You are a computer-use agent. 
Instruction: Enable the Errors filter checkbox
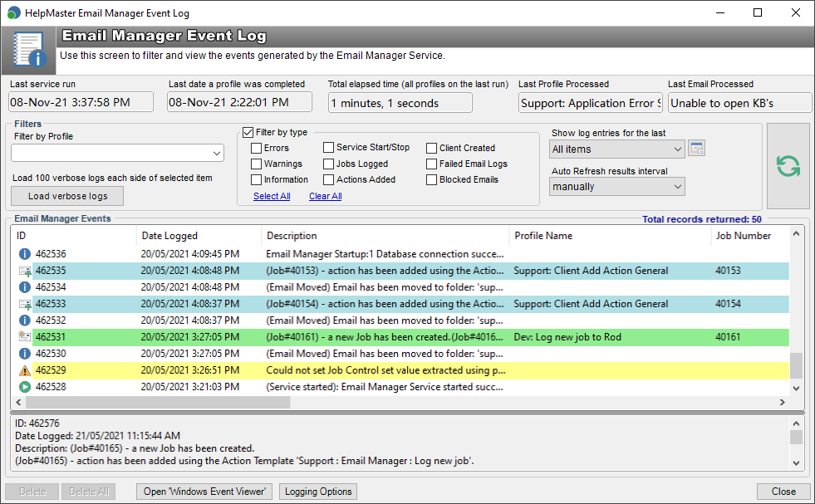[x=256, y=148]
